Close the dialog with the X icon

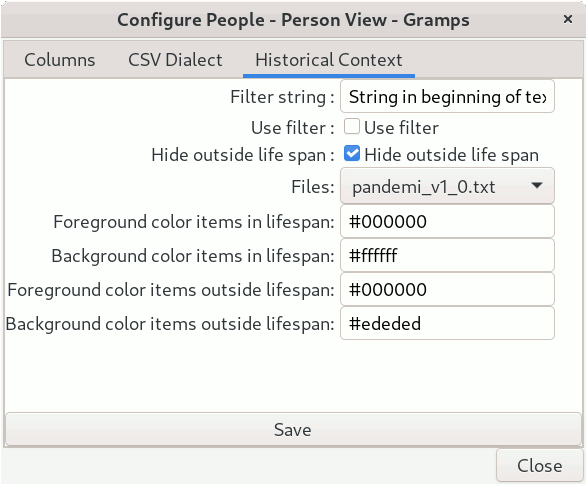pos(568,19)
